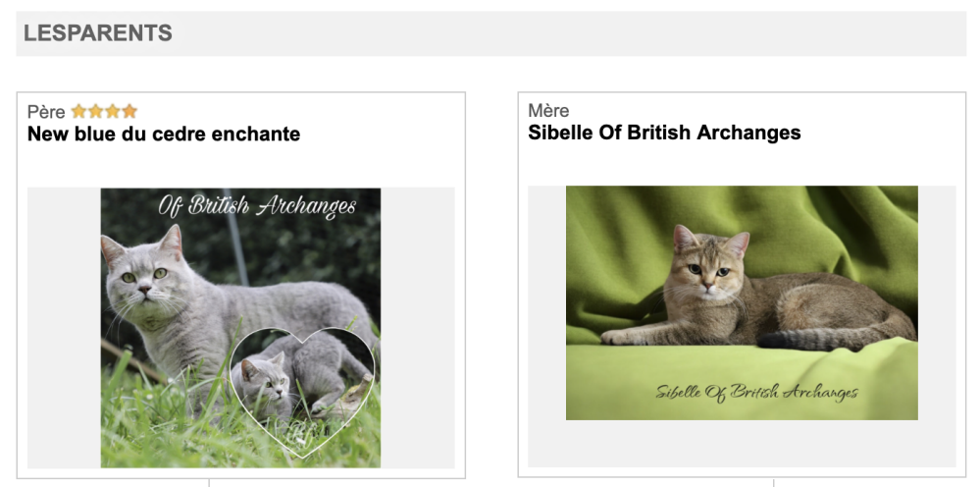Click the Père label
Image resolution: width=980 pixels, height=487 pixels.
coord(46,112)
